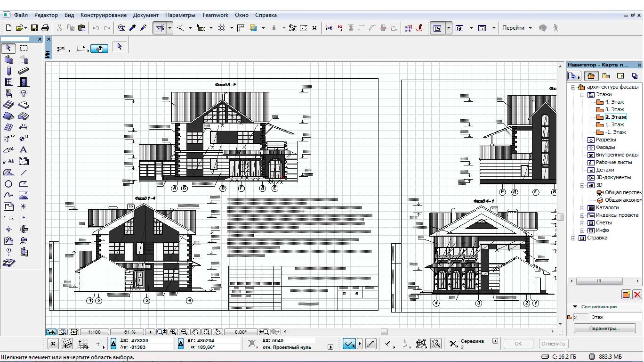Open the guide lines dropdown arrow

click(169, 28)
